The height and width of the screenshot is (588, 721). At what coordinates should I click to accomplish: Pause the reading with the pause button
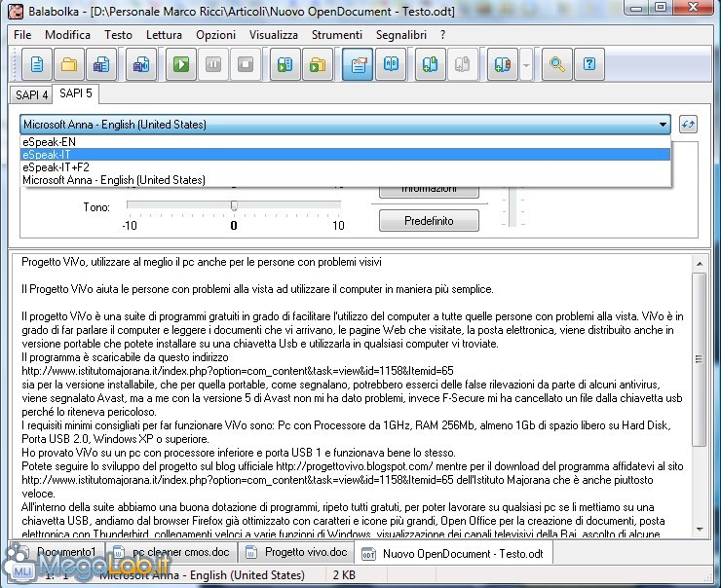[213, 64]
